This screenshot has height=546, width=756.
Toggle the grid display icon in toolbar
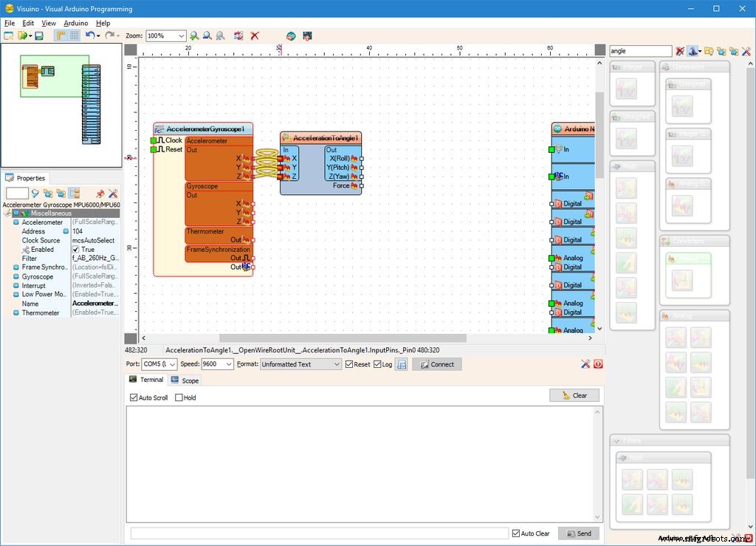tap(75, 35)
